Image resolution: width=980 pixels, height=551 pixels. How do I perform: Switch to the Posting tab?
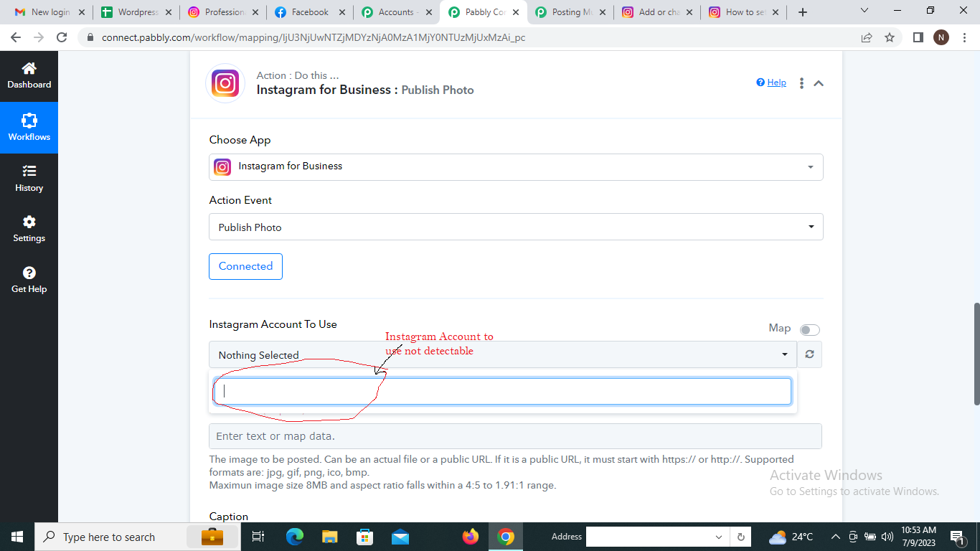click(569, 12)
